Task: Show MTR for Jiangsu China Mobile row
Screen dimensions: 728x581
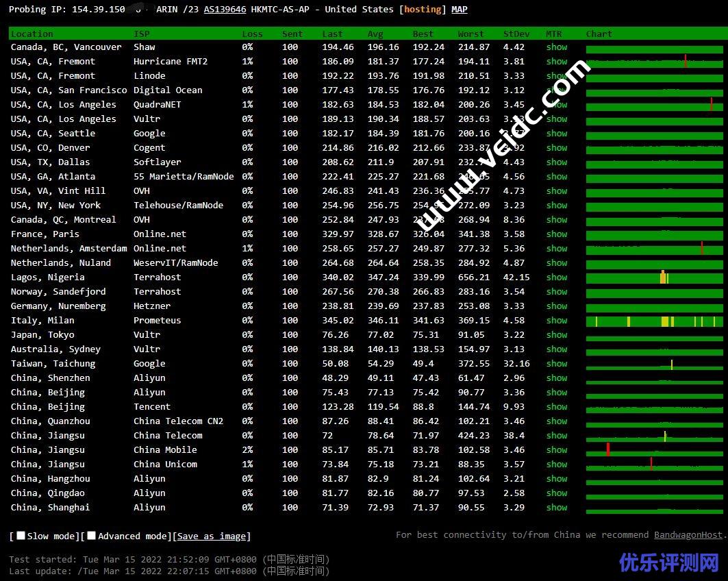Action: point(557,450)
